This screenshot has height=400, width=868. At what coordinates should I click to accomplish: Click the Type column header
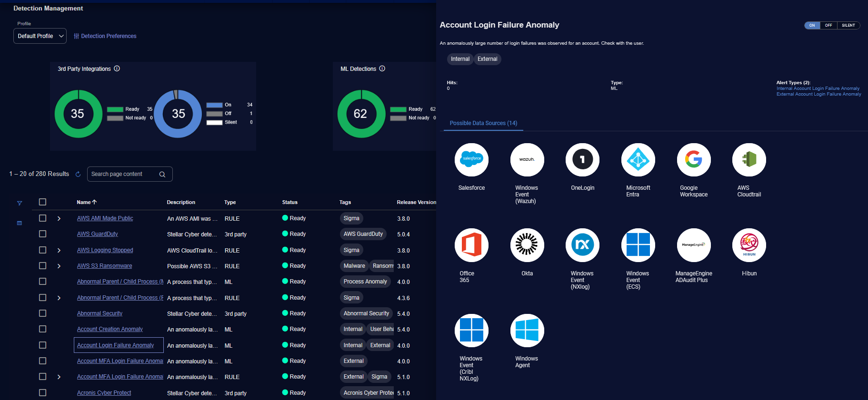tap(230, 202)
